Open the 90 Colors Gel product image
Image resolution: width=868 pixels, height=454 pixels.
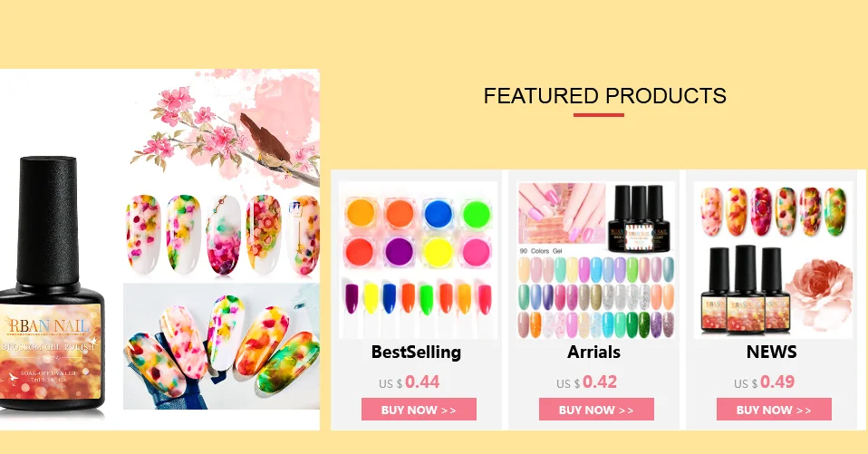(595, 260)
